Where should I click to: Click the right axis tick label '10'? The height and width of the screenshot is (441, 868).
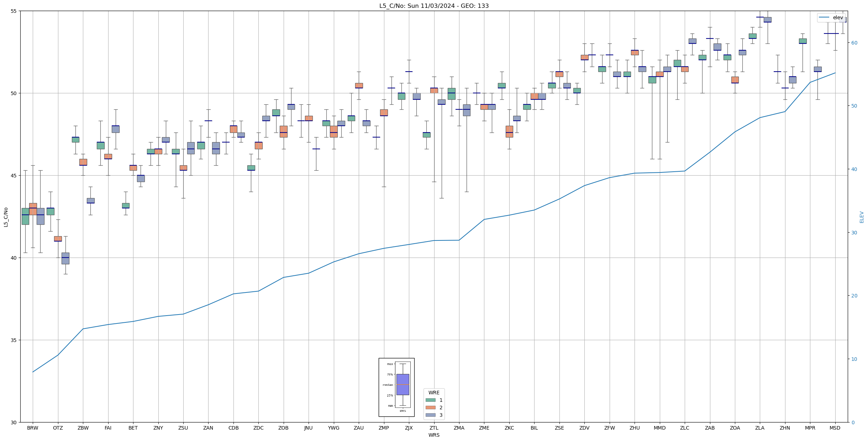pos(854,359)
